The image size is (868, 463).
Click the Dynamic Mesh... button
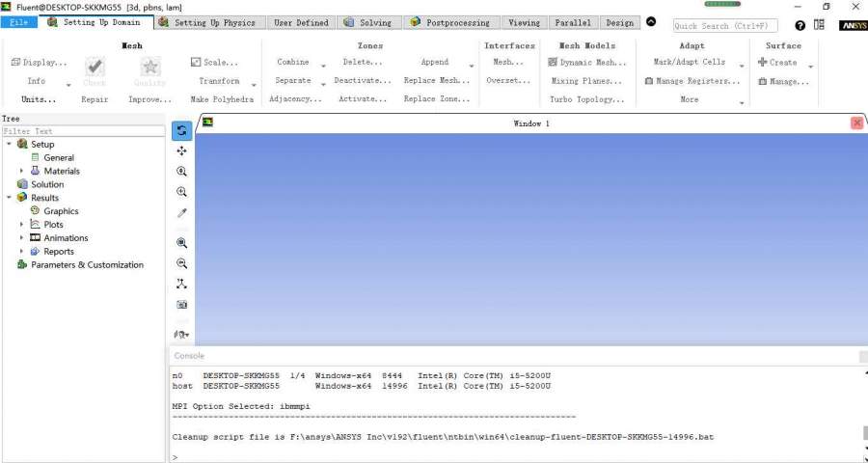(587, 63)
